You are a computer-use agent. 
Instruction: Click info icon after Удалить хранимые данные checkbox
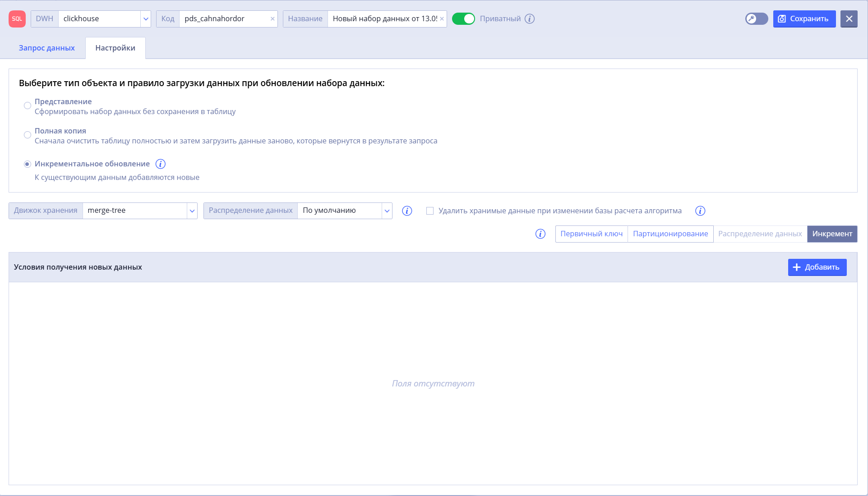(700, 211)
